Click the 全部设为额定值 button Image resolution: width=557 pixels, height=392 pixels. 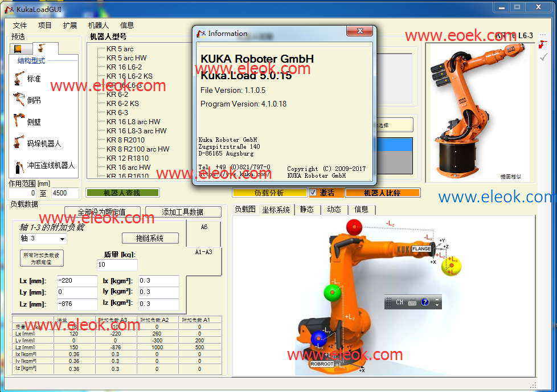click(x=102, y=212)
